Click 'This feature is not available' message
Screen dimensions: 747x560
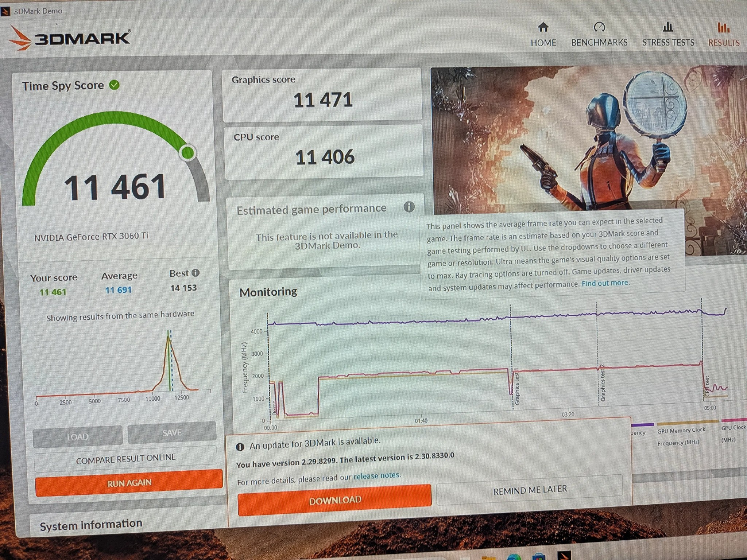pyautogui.click(x=327, y=240)
